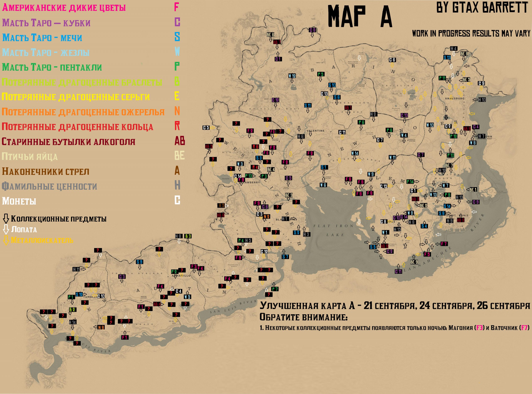This screenshot has height=394, width=532.
Task: Click the BE 6 bird egg marker
Action: click(x=270, y=35)
